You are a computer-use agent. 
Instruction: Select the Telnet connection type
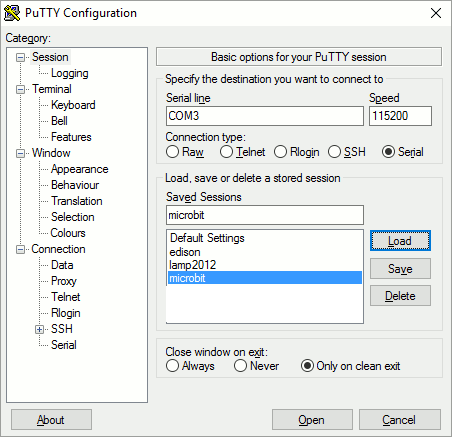[226, 152]
